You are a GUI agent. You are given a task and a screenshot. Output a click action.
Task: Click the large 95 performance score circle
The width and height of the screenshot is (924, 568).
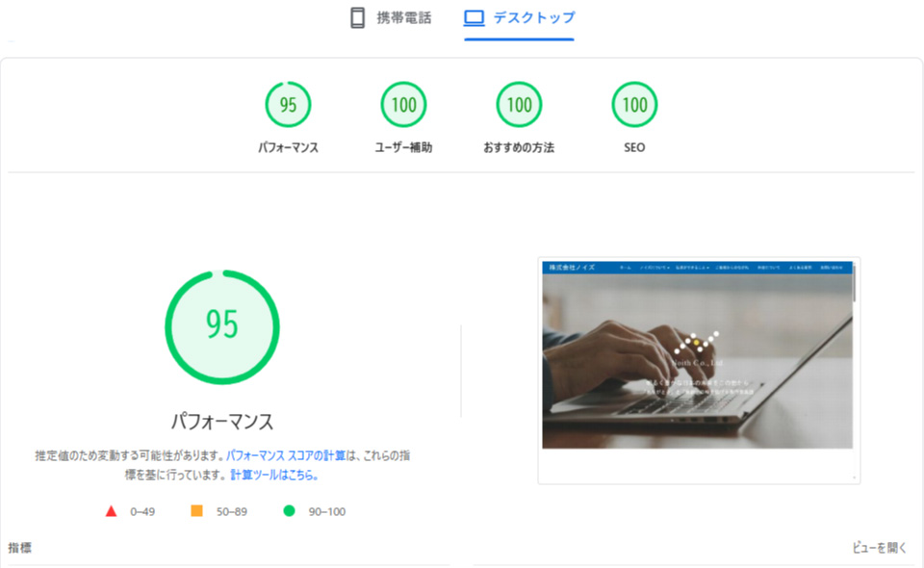click(x=222, y=325)
